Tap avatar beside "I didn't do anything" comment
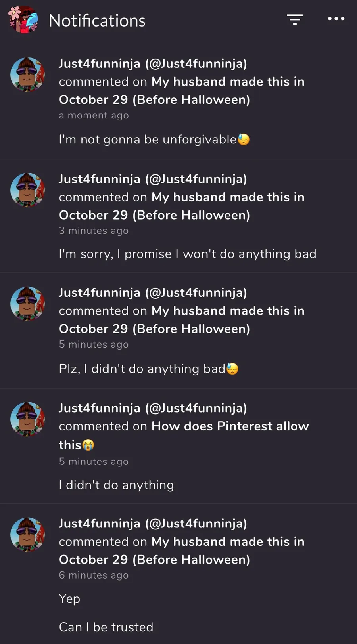Image resolution: width=357 pixels, height=644 pixels. 27,419
